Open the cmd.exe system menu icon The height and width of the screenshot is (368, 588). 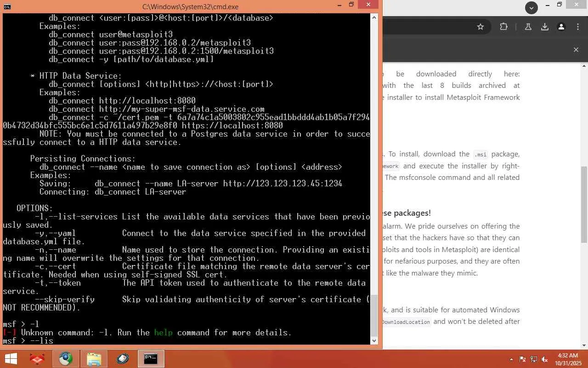tap(7, 6)
